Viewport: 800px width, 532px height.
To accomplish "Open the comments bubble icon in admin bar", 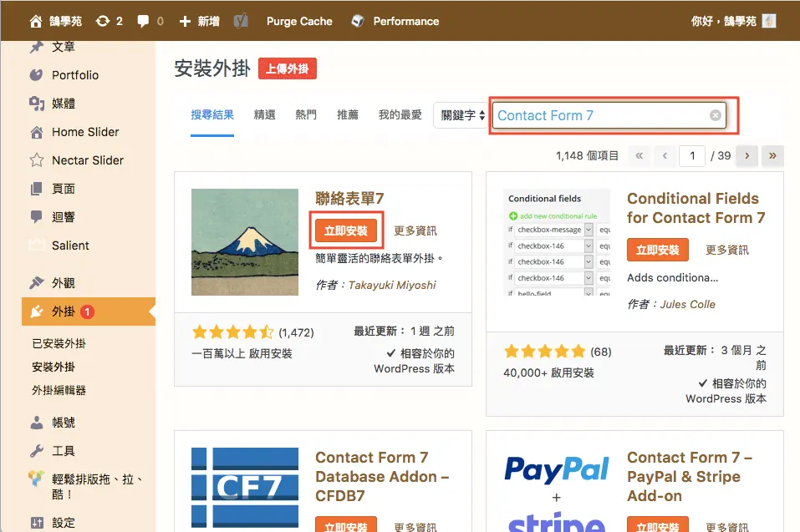I will coord(144,22).
